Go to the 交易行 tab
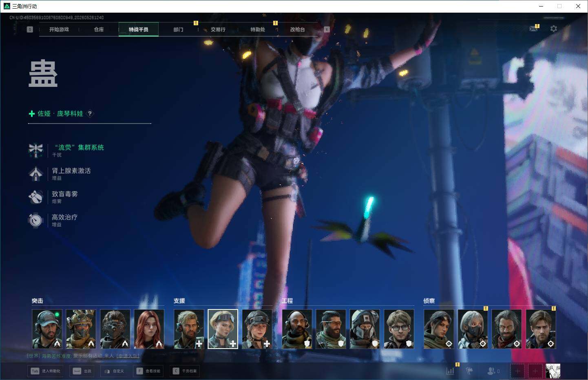Image resolution: width=588 pixels, height=380 pixels. [x=218, y=29]
